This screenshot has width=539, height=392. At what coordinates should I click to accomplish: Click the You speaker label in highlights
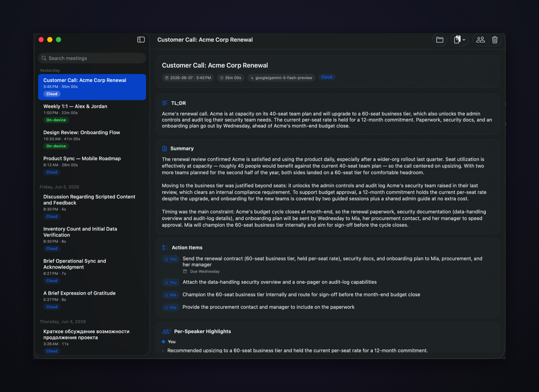coord(172,342)
